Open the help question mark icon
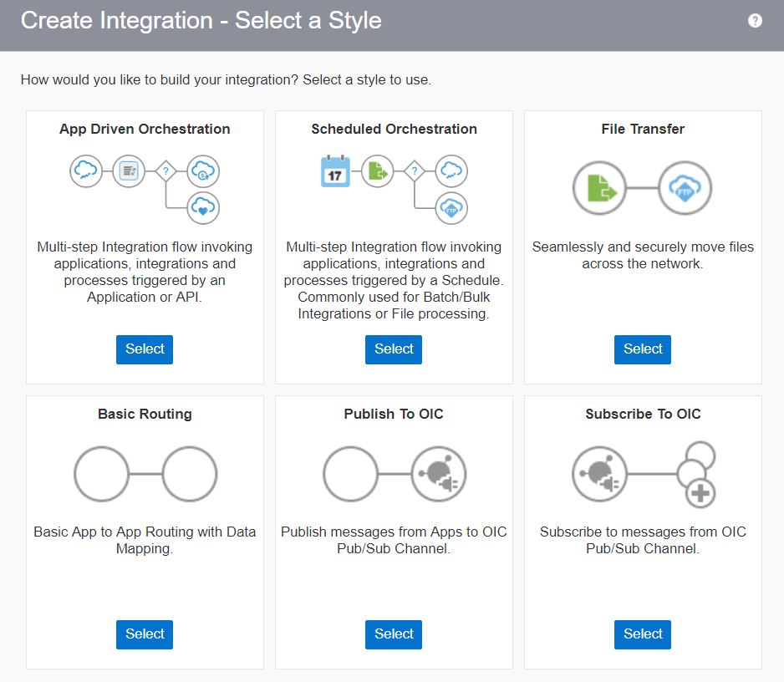This screenshot has width=784, height=682. [755, 21]
